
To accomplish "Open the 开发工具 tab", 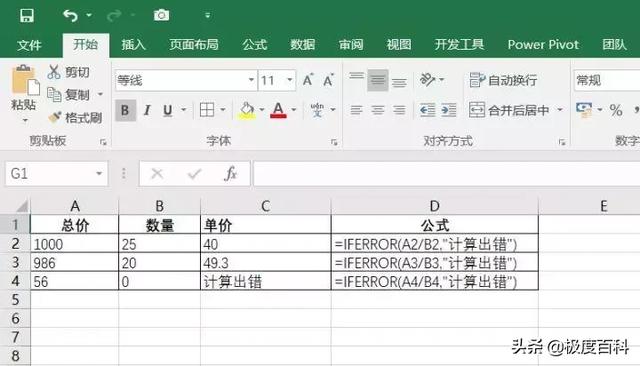I will pyautogui.click(x=459, y=44).
